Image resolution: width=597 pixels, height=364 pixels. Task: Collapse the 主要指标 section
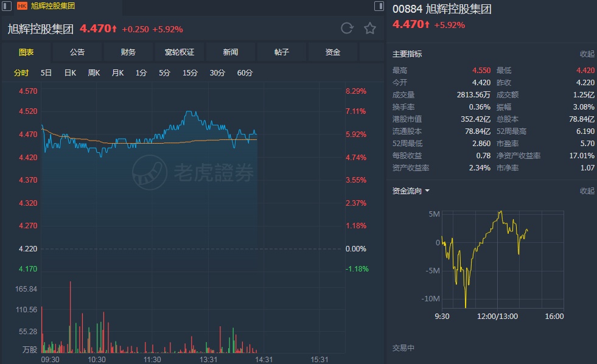tap(587, 54)
